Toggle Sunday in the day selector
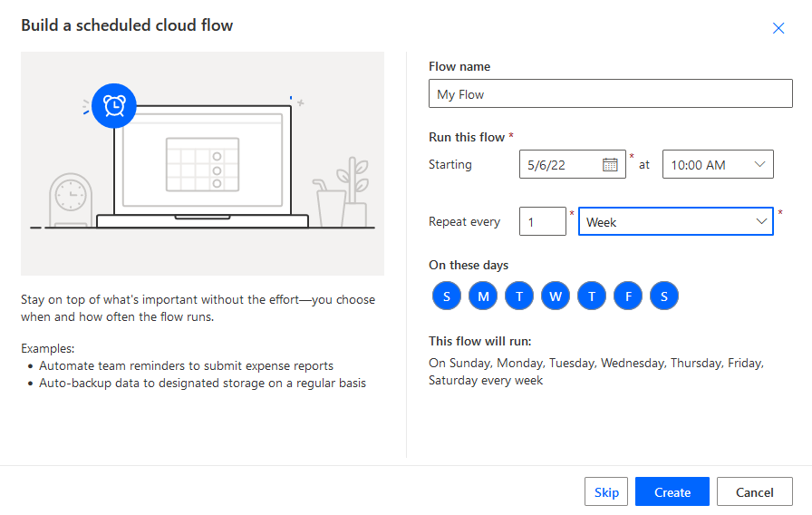This screenshot has width=812, height=515. pyautogui.click(x=447, y=296)
